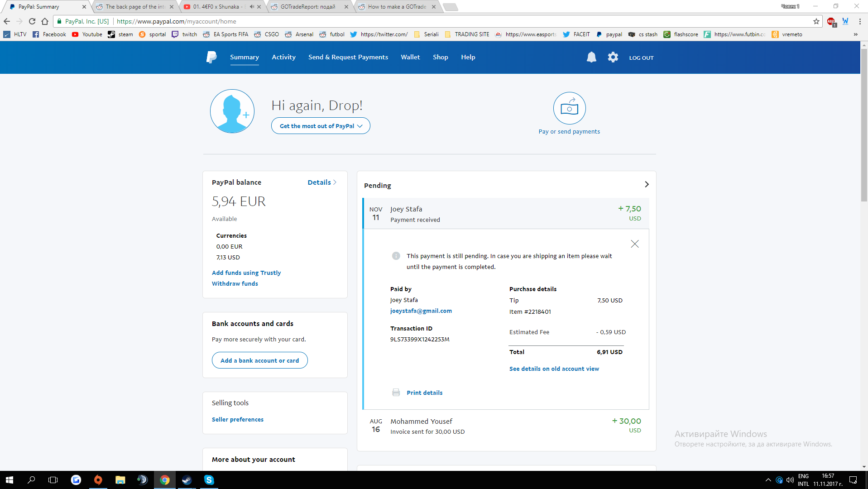This screenshot has width=868, height=489.
Task: Switch to How to make a GOTrade tab
Action: 397,7
